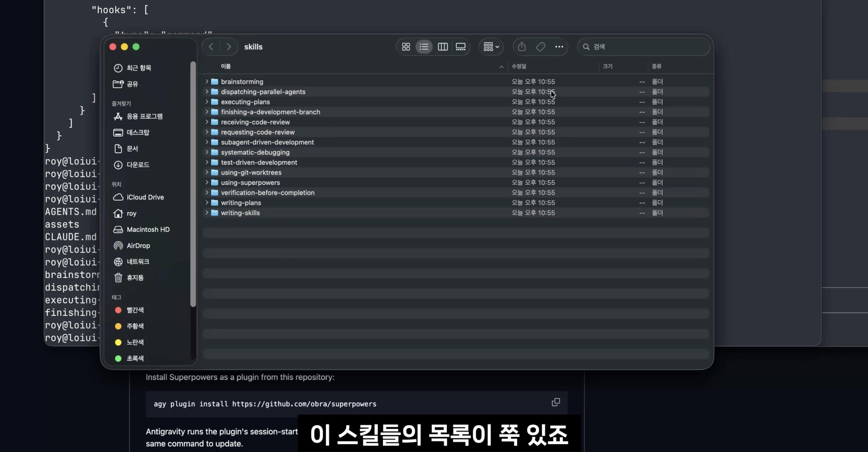Go forward with the Finder forward arrow
Screen dimensions: 868x452
pyautogui.click(x=229, y=47)
